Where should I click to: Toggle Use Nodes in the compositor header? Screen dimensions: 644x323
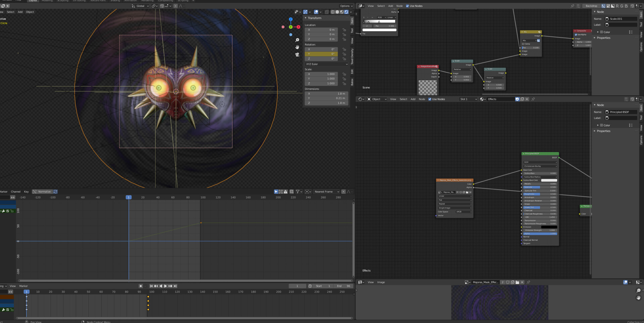click(408, 6)
